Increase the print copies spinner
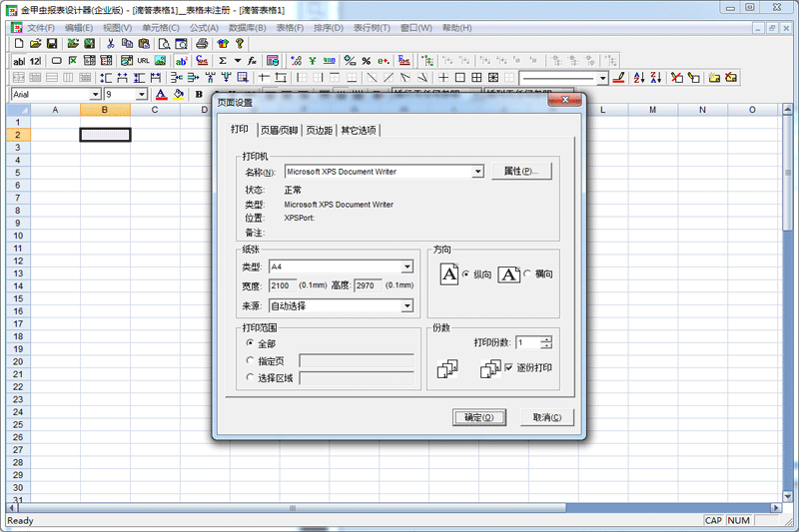 pos(546,339)
